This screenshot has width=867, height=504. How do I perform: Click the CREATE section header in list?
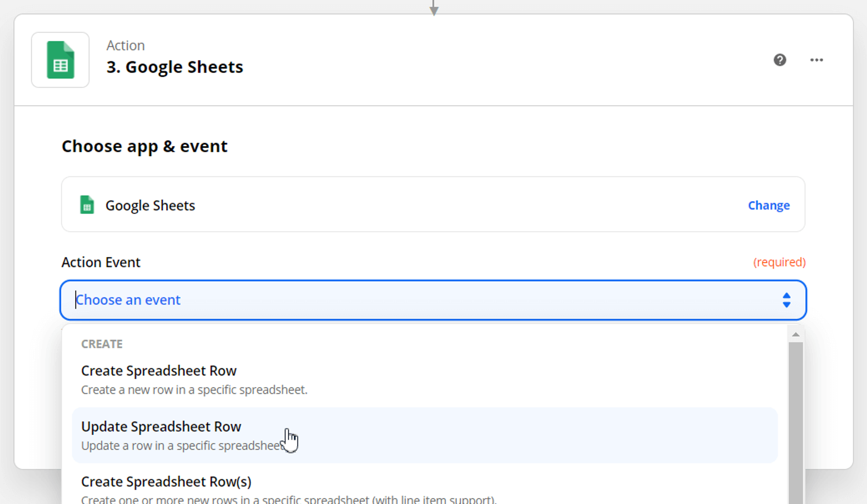(102, 344)
